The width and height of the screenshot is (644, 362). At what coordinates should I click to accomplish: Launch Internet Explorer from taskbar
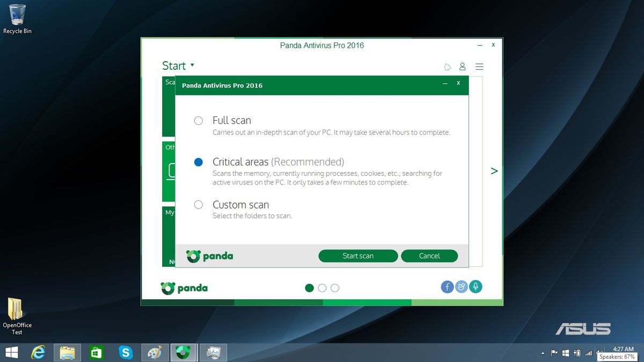click(x=38, y=352)
